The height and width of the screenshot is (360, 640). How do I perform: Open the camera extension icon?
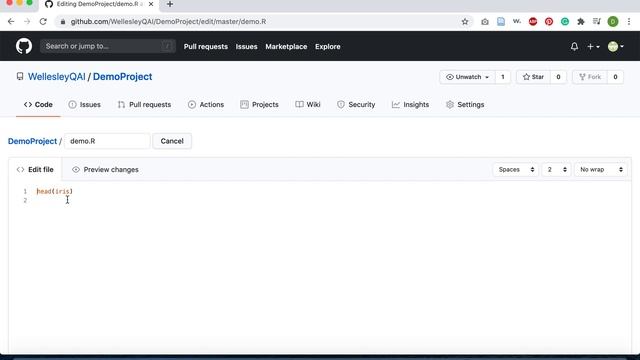484,22
